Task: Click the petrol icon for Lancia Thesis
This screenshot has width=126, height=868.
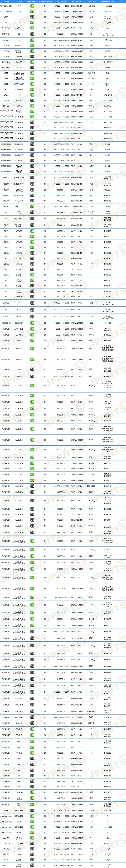Action: pyautogui.click(x=32, y=100)
